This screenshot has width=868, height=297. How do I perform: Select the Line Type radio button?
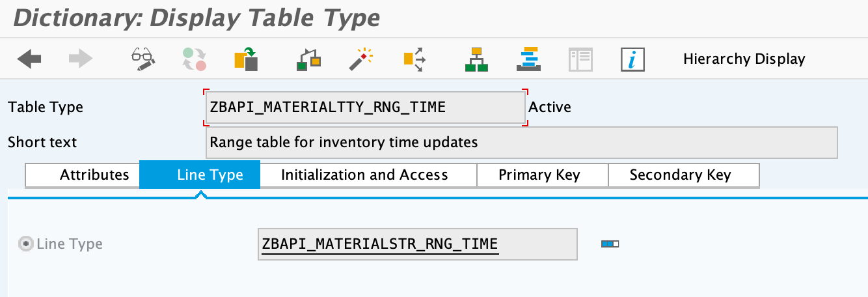click(x=27, y=244)
